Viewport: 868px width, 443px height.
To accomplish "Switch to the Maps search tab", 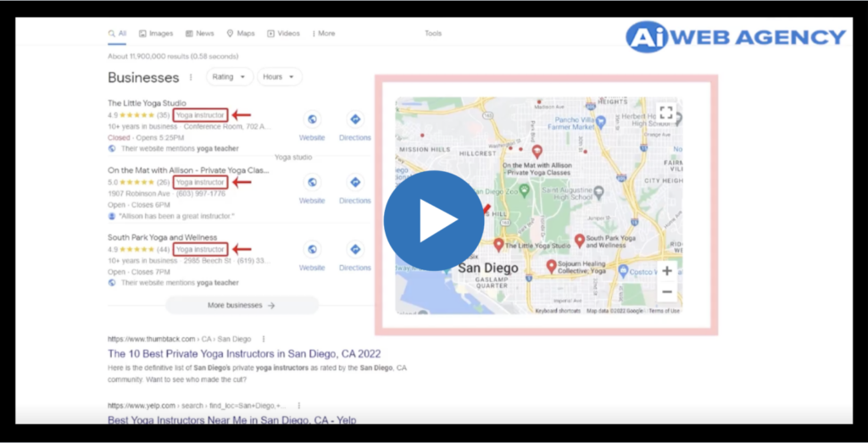I will [240, 34].
